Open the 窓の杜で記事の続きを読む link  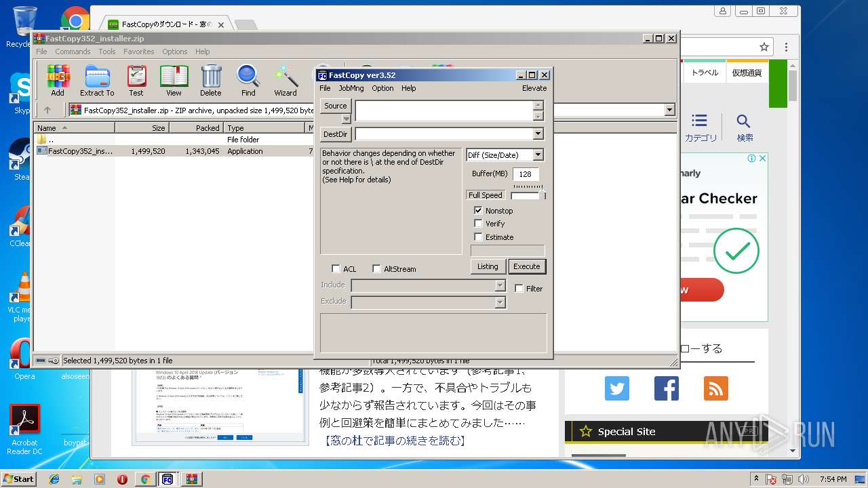395,441
